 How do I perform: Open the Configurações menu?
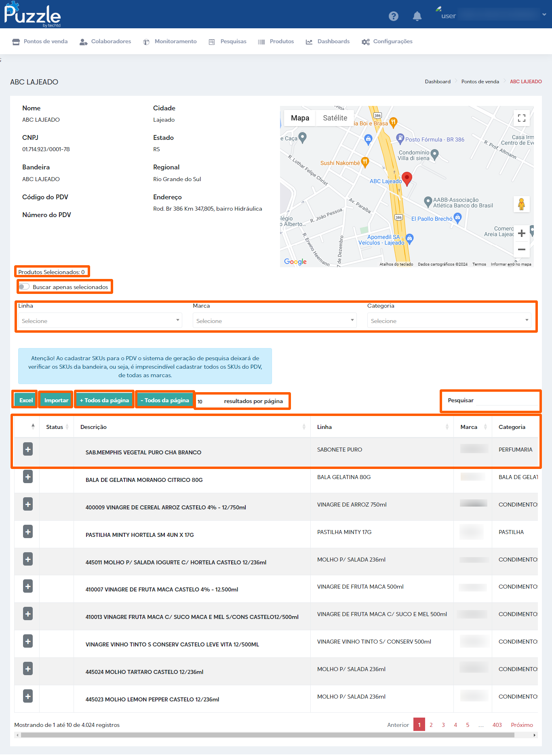tap(387, 41)
